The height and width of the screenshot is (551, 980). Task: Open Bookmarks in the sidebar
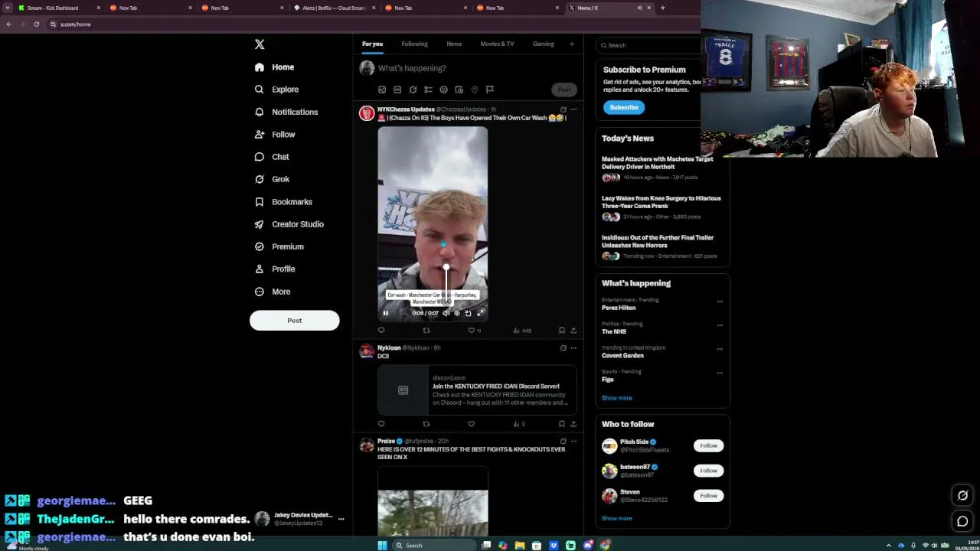click(283, 202)
